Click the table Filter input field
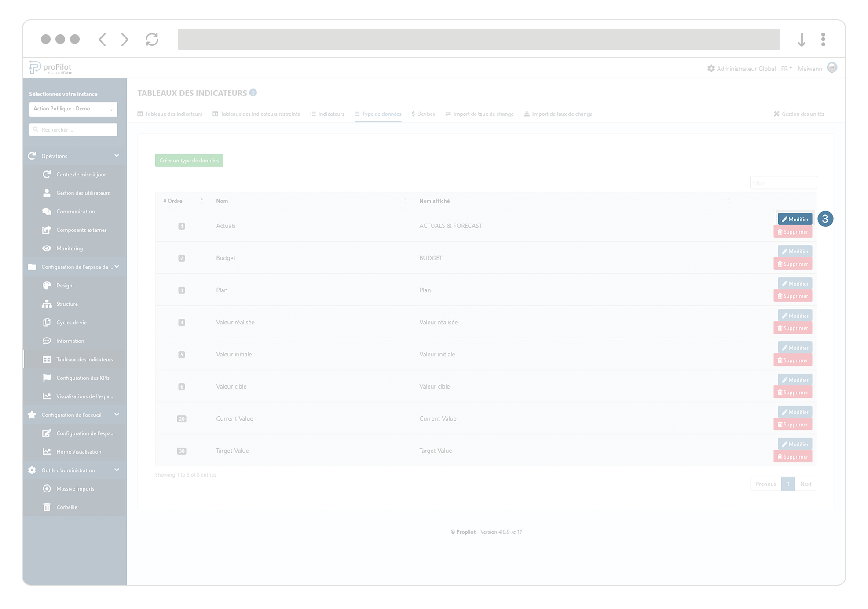Image resolution: width=868 pixels, height=609 pixels. [783, 183]
